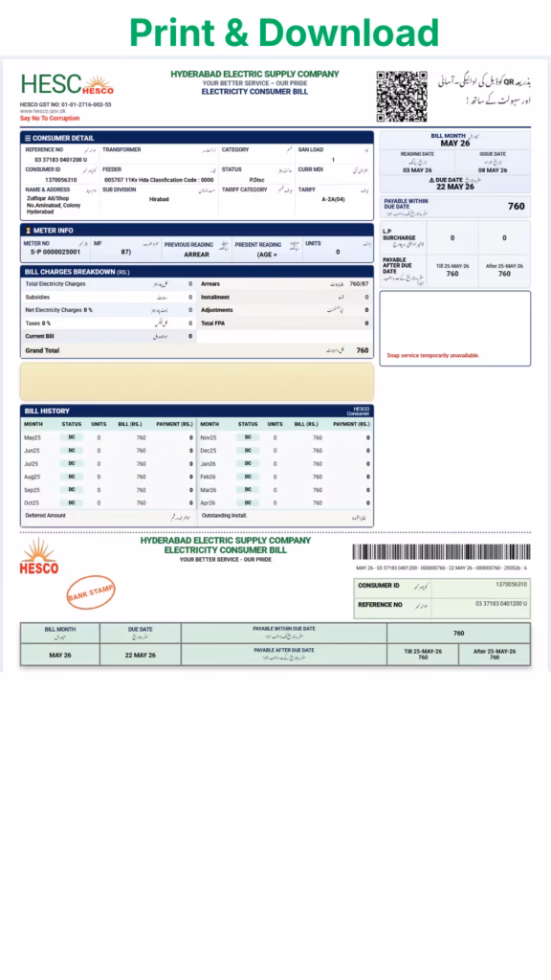
Task: Click Payable Within Due Date amount 760
Action: (516, 207)
